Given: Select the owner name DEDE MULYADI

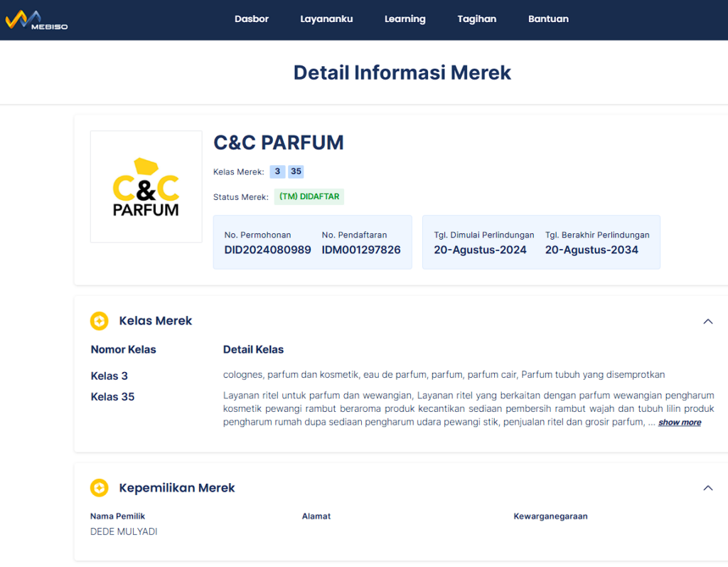Looking at the screenshot, I should tap(124, 531).
